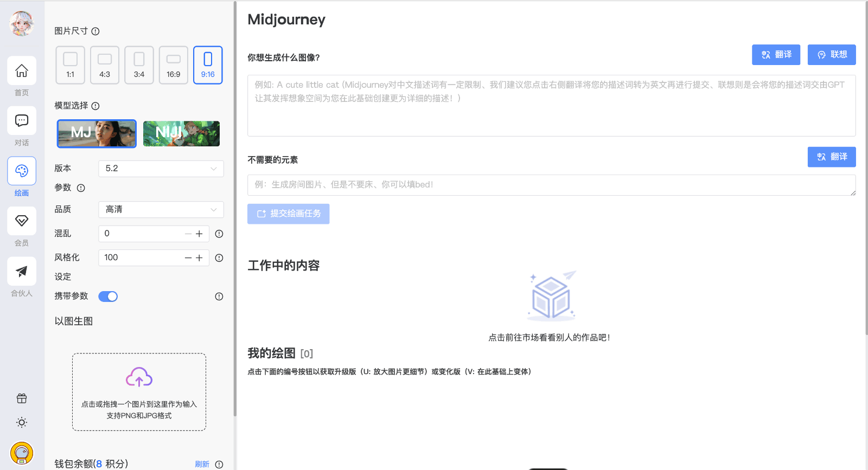Click the 不需要的元素 input field

[551, 185]
